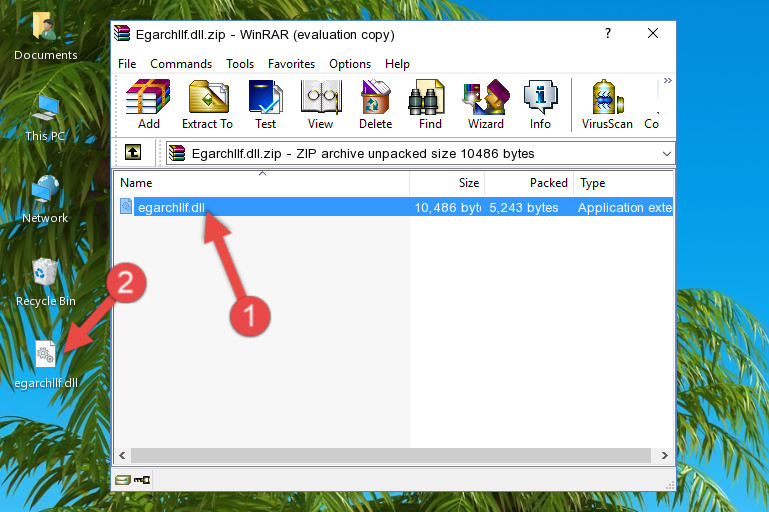Click the file icon beside egarchllf.dll row
769x512 pixels.
click(x=126, y=206)
